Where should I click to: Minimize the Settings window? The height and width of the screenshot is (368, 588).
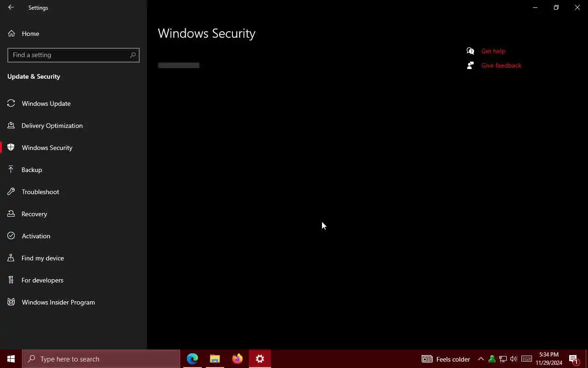pyautogui.click(x=535, y=7)
